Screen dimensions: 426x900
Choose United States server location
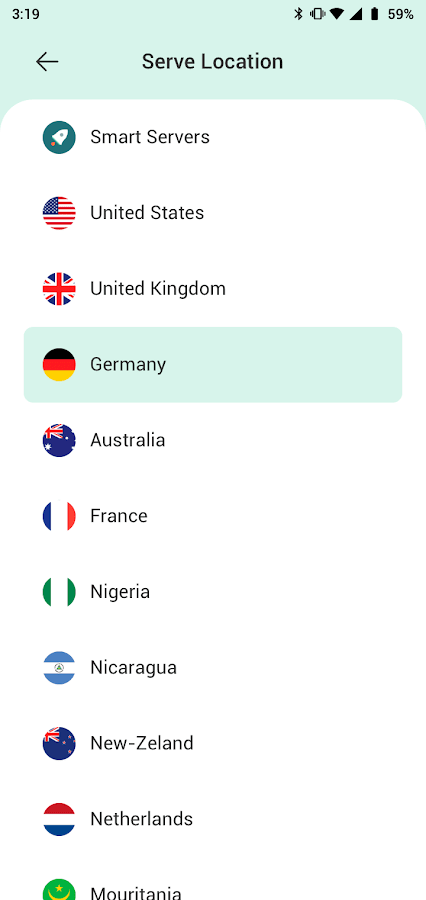[213, 213]
